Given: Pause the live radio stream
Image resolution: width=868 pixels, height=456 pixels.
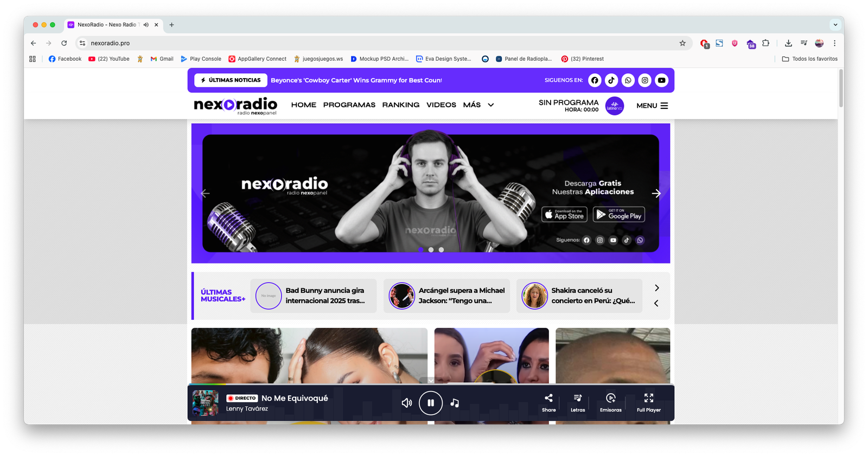Looking at the screenshot, I should pos(431,403).
